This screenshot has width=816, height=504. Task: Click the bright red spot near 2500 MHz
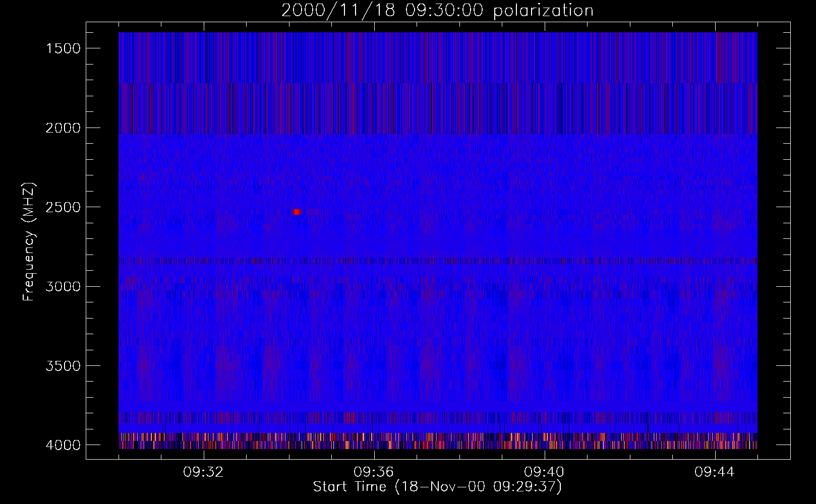pyautogui.click(x=297, y=212)
